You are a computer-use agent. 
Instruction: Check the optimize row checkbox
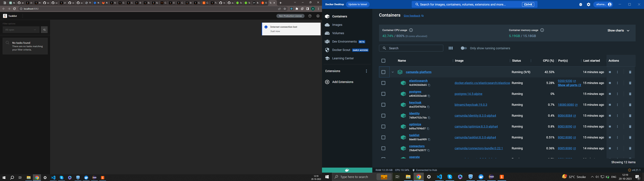[x=383, y=127]
